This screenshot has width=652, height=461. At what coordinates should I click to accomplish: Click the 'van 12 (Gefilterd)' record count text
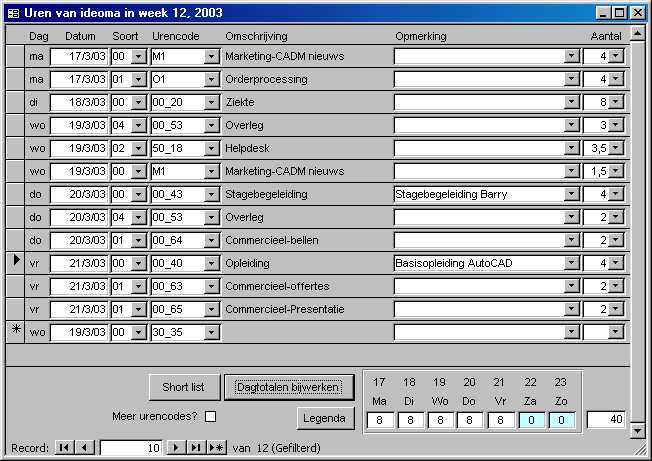click(277, 448)
